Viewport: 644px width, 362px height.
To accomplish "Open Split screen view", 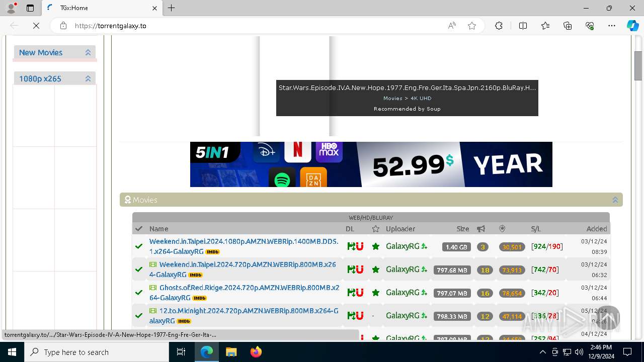I will pyautogui.click(x=523, y=26).
